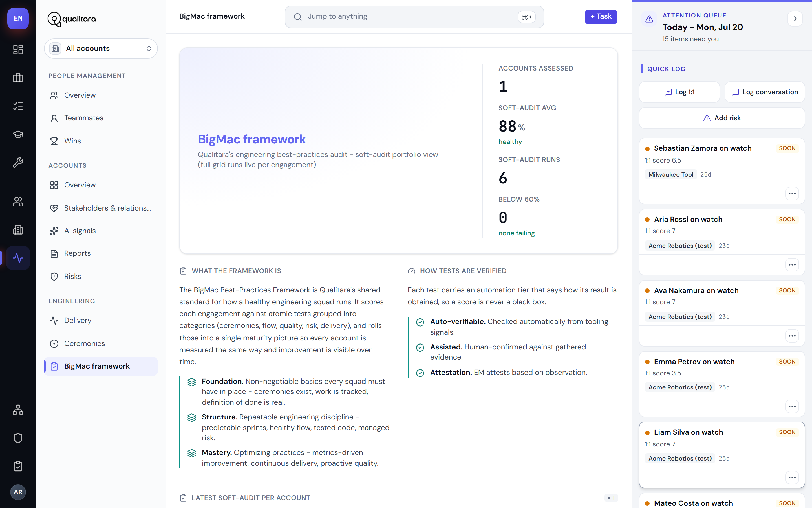Focus the Jump to anything search field
Image resolution: width=812 pixels, height=508 pixels.
coord(414,17)
